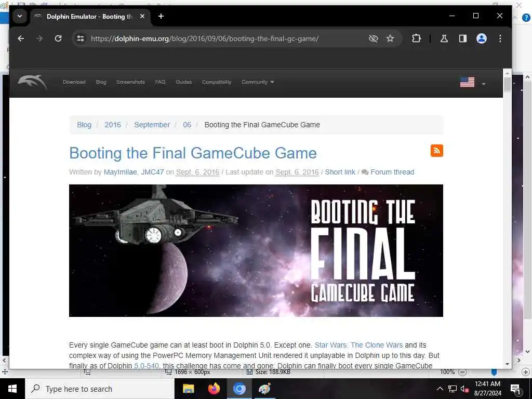The width and height of the screenshot is (532, 399).
Task: Click the page vertical scrollbar thumb
Action: click(507, 85)
